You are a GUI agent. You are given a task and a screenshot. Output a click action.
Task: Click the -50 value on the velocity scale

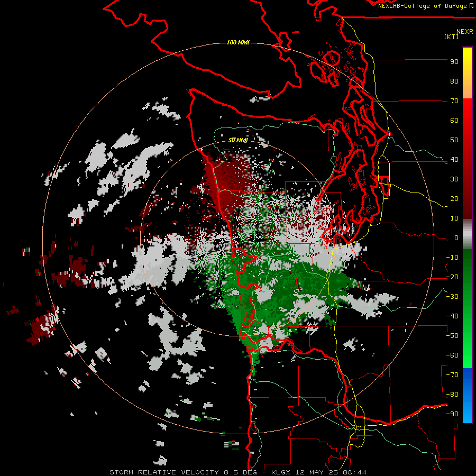click(x=452, y=336)
